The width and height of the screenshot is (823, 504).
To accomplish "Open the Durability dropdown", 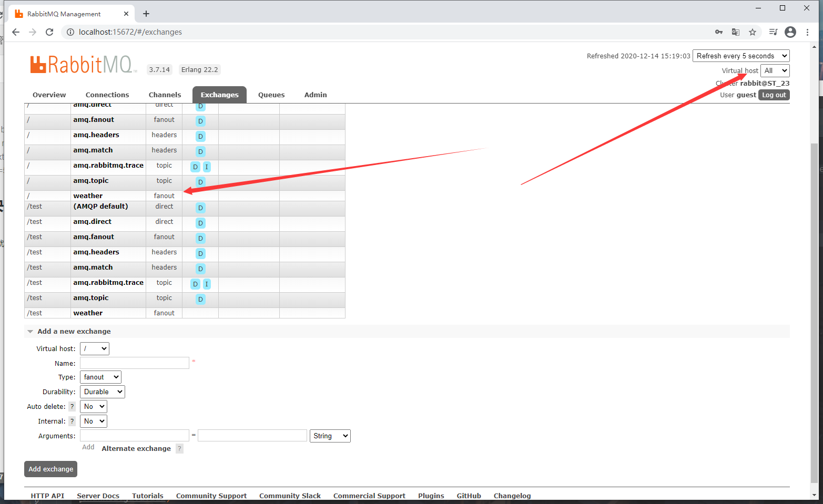I will coord(103,392).
